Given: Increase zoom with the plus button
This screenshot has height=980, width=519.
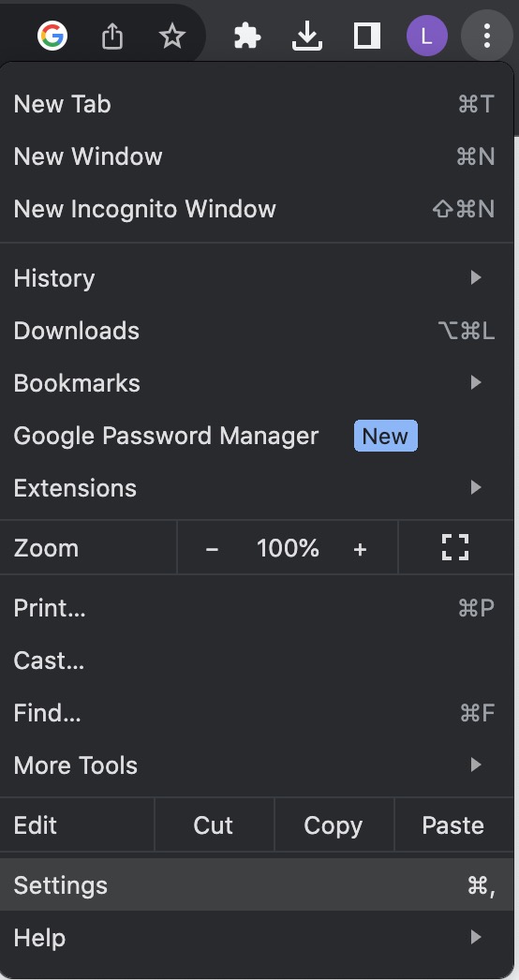Looking at the screenshot, I should click(360, 548).
